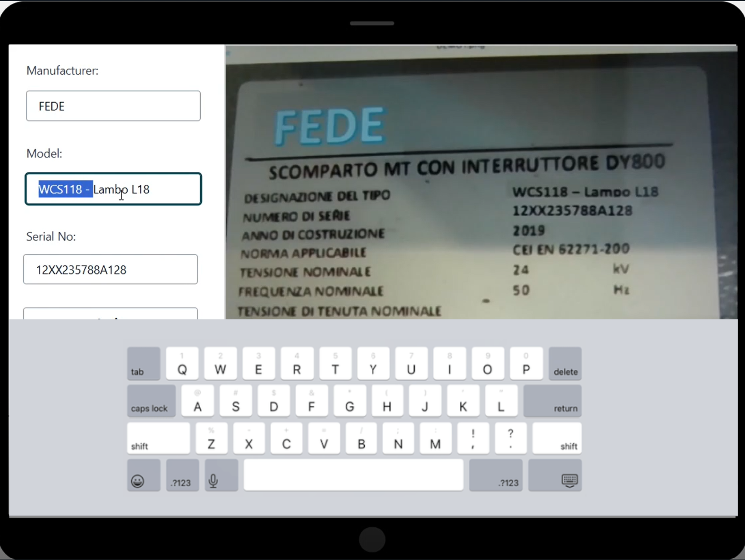The image size is (745, 560).
Task: Tap the W key
Action: [220, 364]
